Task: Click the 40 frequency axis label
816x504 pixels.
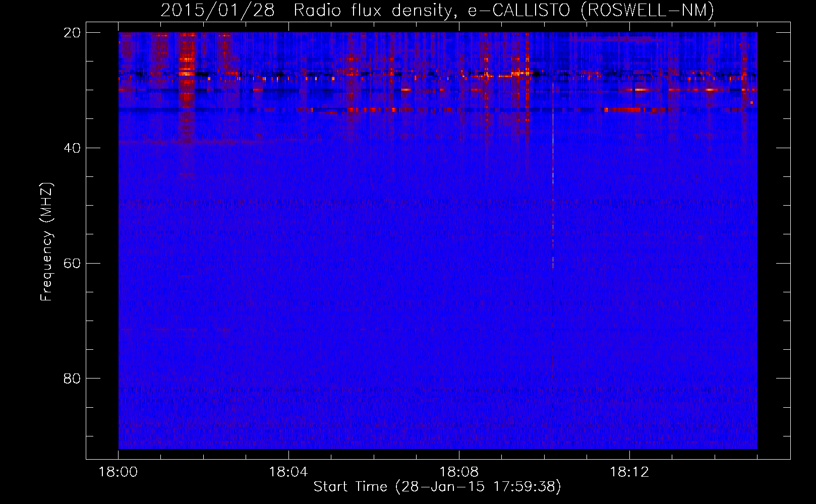Action: [72, 148]
